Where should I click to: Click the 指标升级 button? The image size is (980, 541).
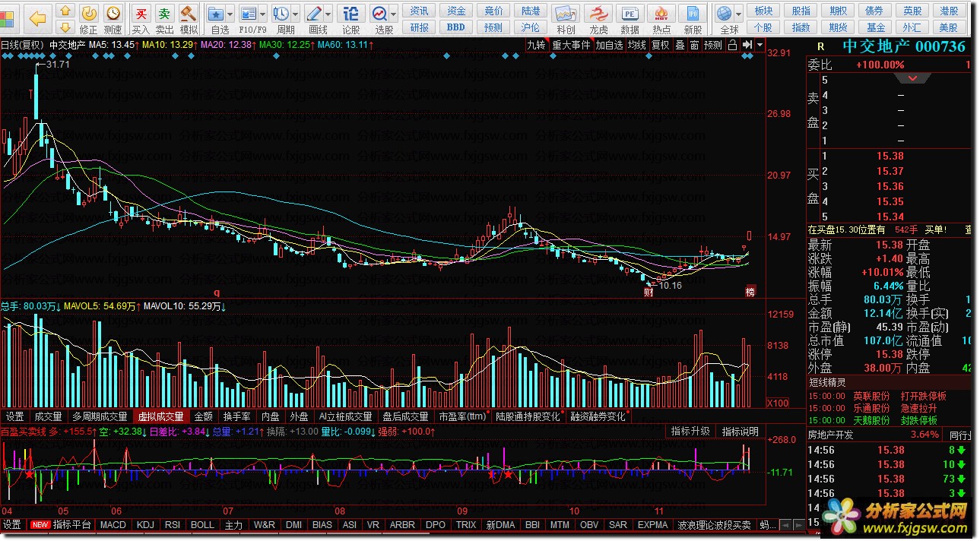click(690, 432)
